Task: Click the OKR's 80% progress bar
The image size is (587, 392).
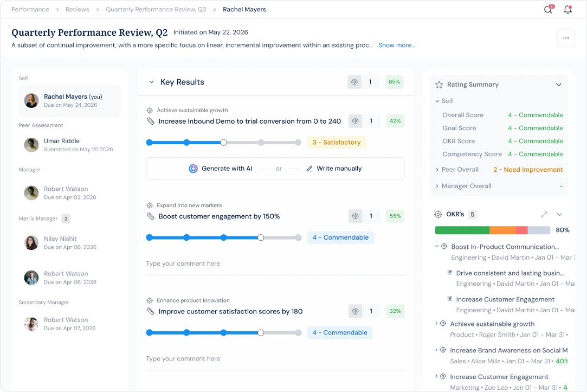Action: [x=493, y=230]
